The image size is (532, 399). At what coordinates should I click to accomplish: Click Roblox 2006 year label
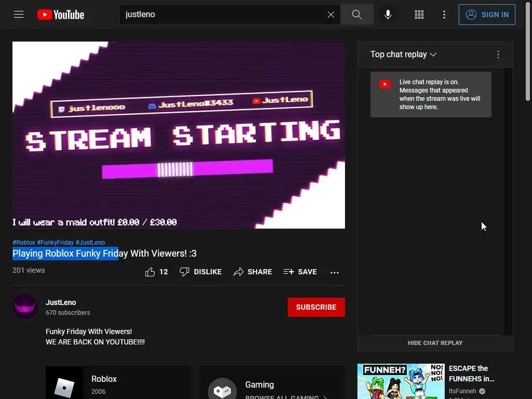tap(98, 392)
